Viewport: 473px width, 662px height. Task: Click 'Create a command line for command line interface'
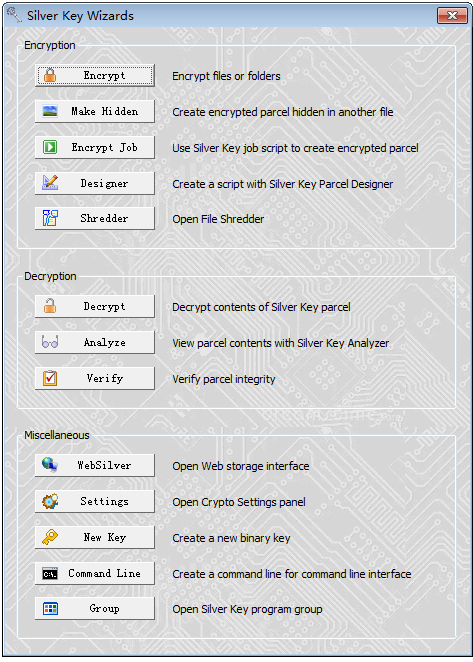(292, 574)
